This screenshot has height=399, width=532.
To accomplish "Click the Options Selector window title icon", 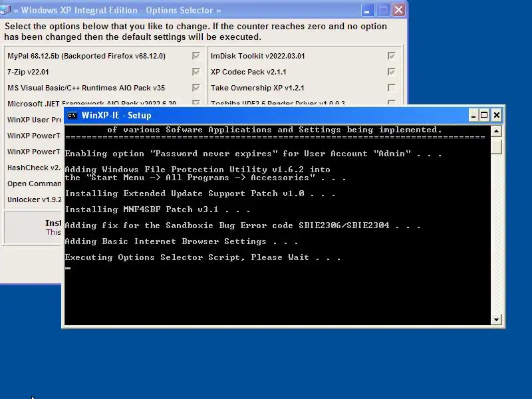I will tap(5, 10).
